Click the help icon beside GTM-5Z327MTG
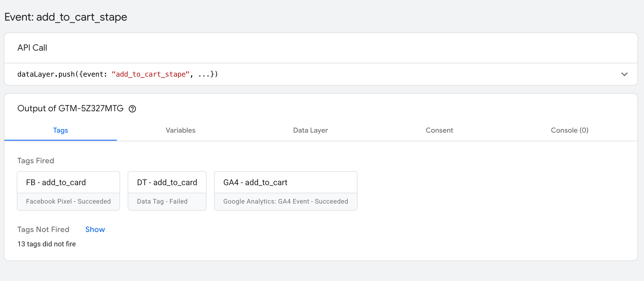This screenshot has height=281, width=644. 132,109
